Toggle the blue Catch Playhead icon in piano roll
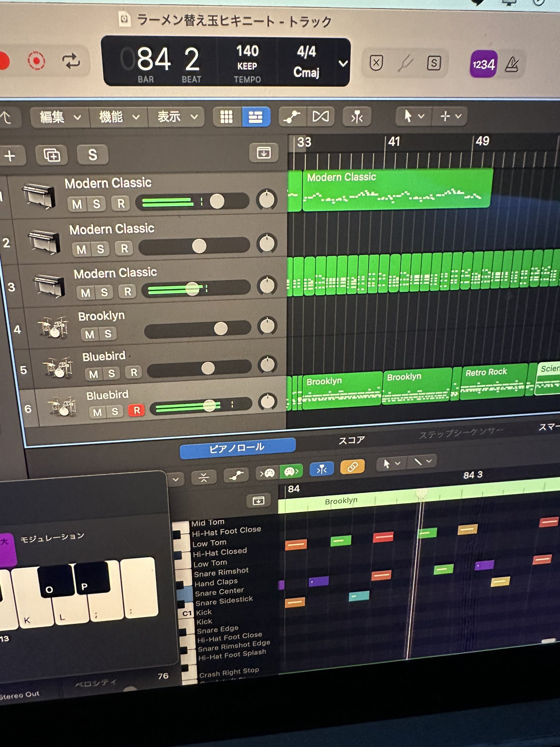 [x=322, y=469]
